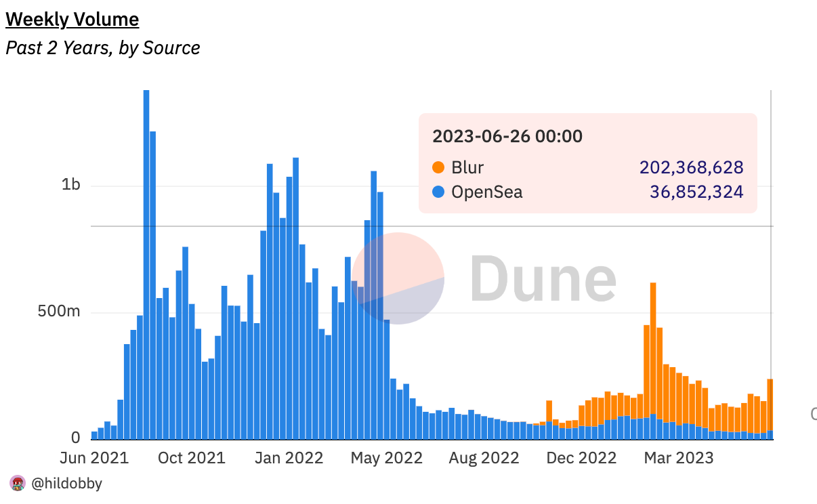The image size is (817, 504).
Task: Click the @hildobby author link
Action: click(66, 484)
